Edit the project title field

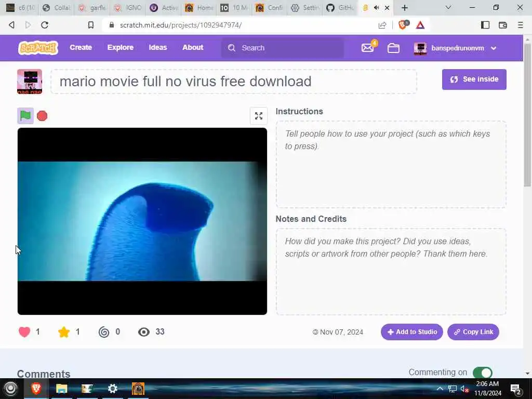(234, 82)
